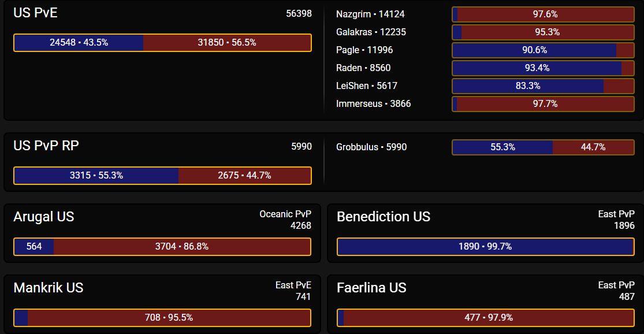Open the Benediction US card title
This screenshot has height=334, width=644.
tap(383, 217)
